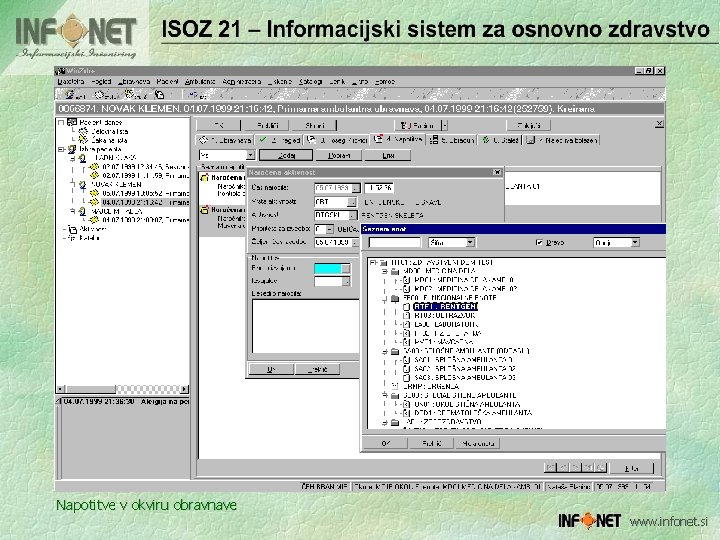Image resolution: width=720 pixels, height=540 pixels.
Task: Click the first toolbar icon under the menu bar
Action: point(70,95)
